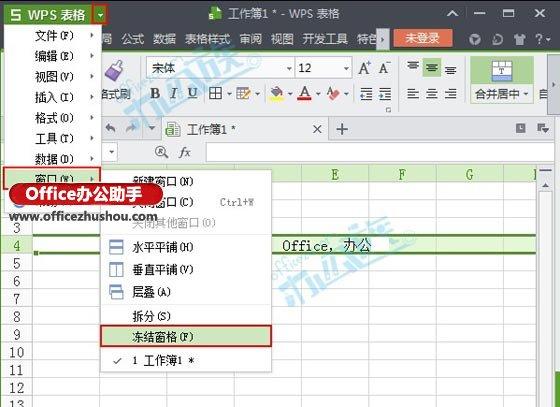Close the 工作簿1 document tab
560x407 pixels.
pyautogui.click(x=317, y=129)
